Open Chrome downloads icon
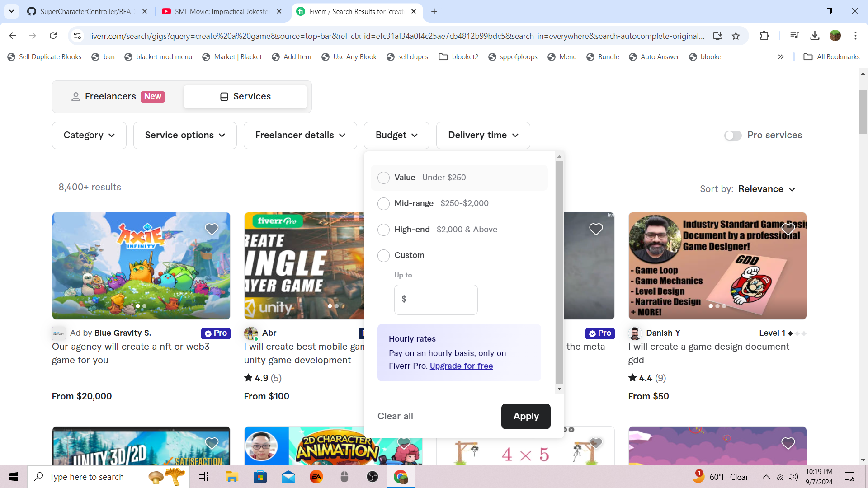This screenshot has height=488, width=868. [815, 36]
